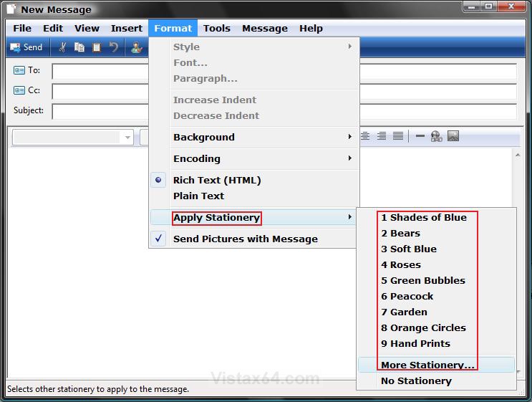This screenshot has width=532, height=402.
Task: Insert a horizontal line icon
Action: (x=420, y=136)
